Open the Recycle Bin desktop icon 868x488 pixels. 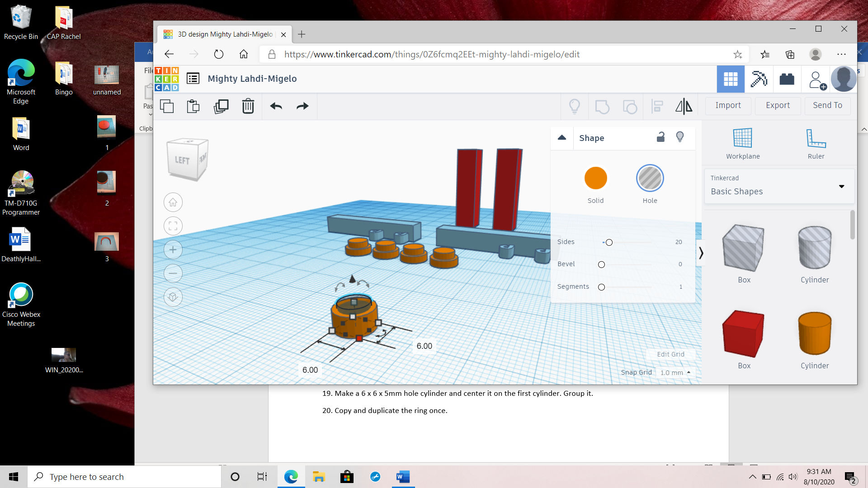pyautogui.click(x=21, y=23)
